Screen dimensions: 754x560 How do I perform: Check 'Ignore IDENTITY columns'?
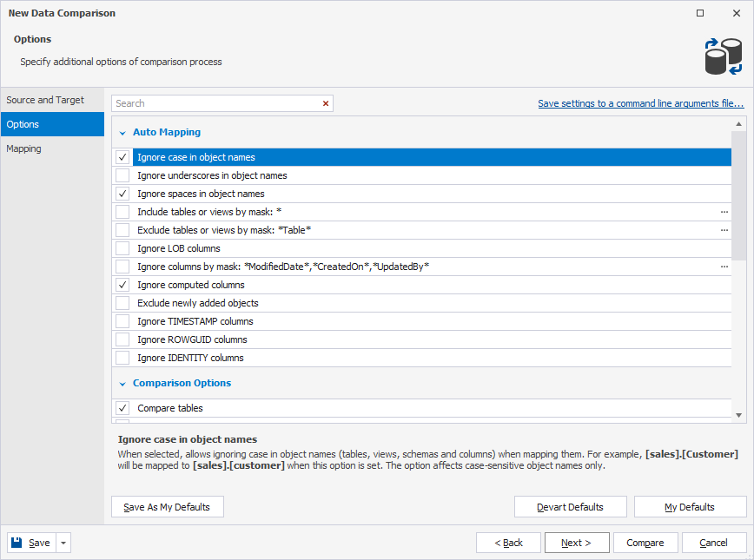click(122, 357)
